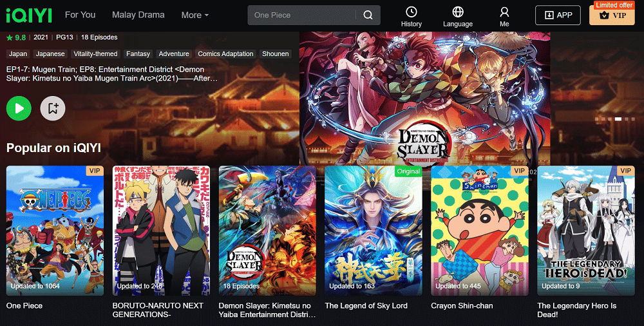The width and height of the screenshot is (644, 326).
Task: Go to Malay Drama tab
Action: click(x=138, y=15)
